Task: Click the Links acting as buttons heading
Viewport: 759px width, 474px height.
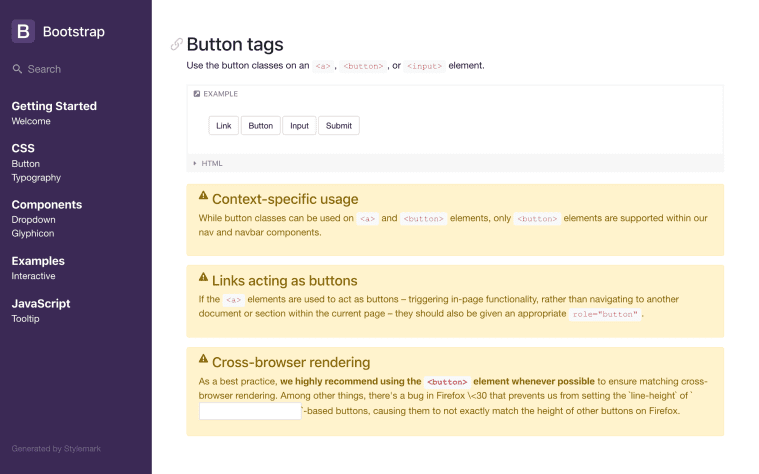Action: click(285, 281)
